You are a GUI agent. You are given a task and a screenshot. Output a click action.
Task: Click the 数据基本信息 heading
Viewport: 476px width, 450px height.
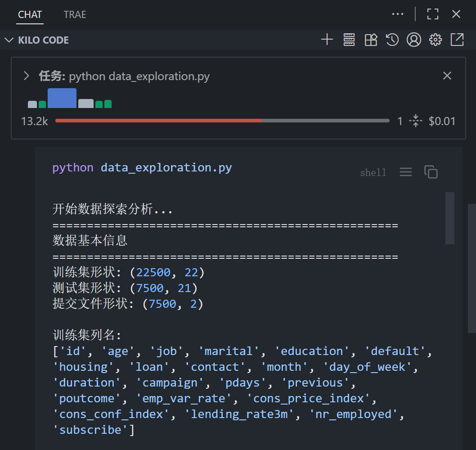(x=90, y=240)
